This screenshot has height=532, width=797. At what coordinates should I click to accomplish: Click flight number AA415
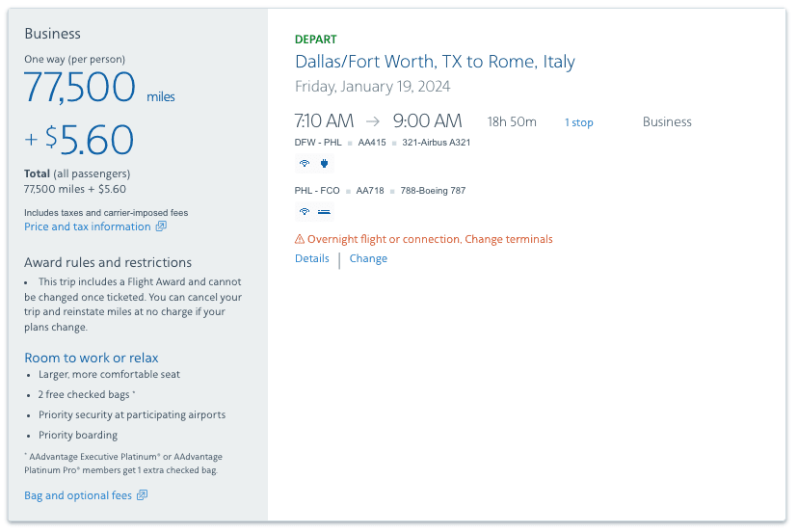371,143
